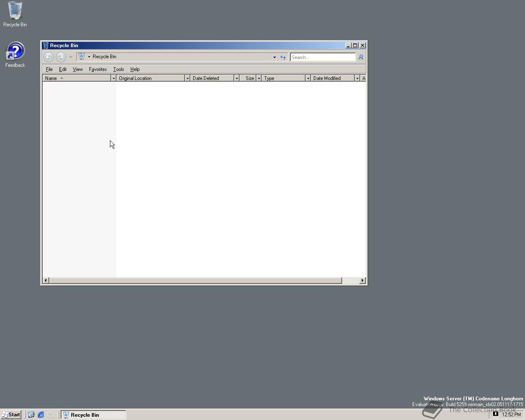
Task: Launch Server Manager quick launch icon
Action: click(31, 415)
